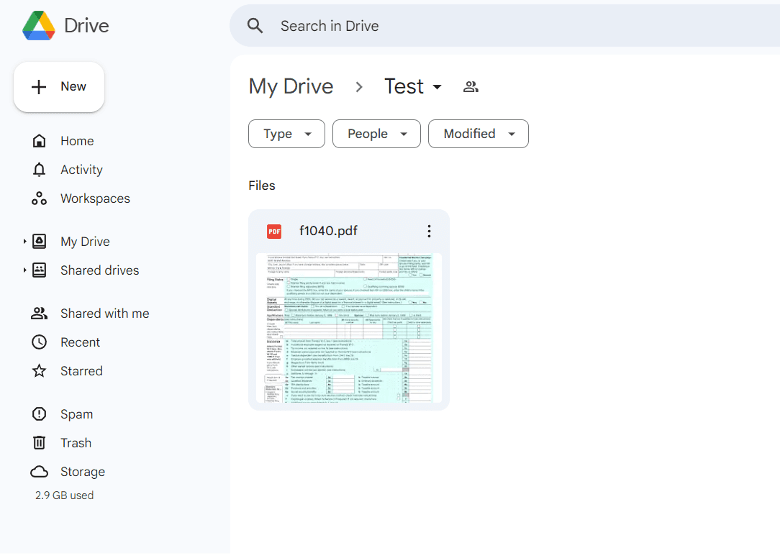Navigate to My Drive breadcrumb link

click(x=291, y=87)
